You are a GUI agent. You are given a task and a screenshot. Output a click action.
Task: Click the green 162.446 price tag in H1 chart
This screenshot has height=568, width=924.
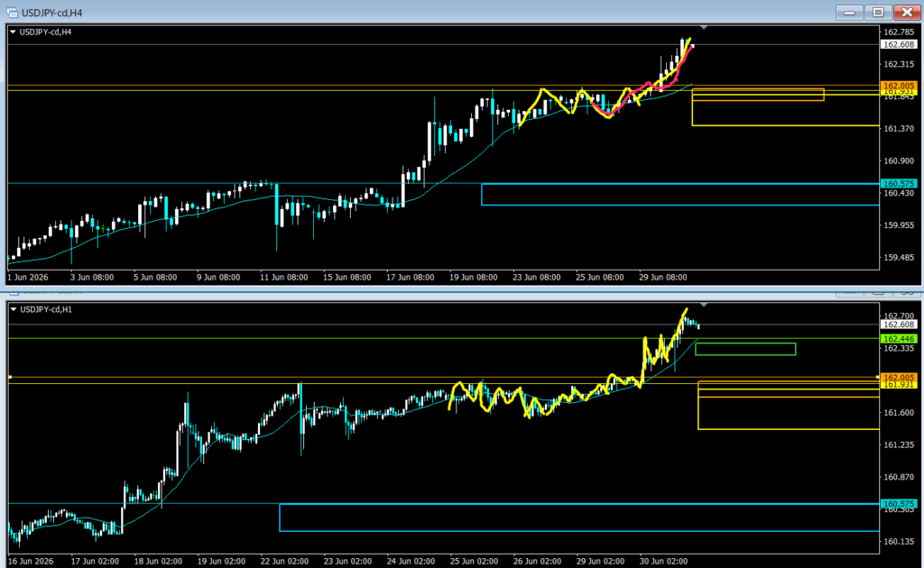[x=900, y=338]
